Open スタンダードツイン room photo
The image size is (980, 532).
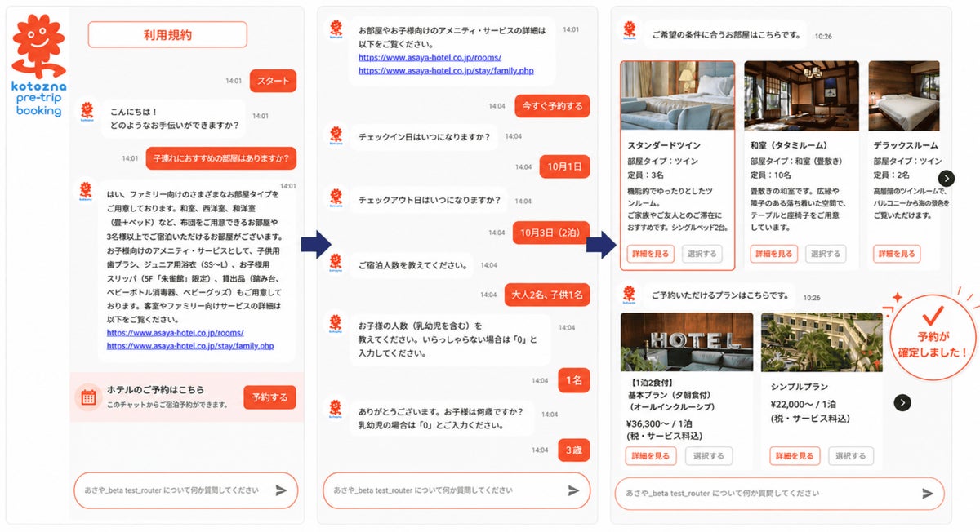[x=677, y=96]
